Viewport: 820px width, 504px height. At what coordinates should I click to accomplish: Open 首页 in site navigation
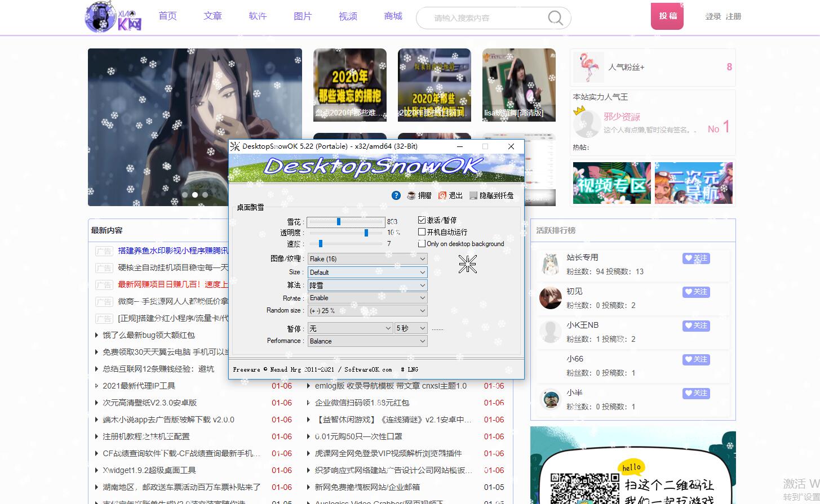167,16
